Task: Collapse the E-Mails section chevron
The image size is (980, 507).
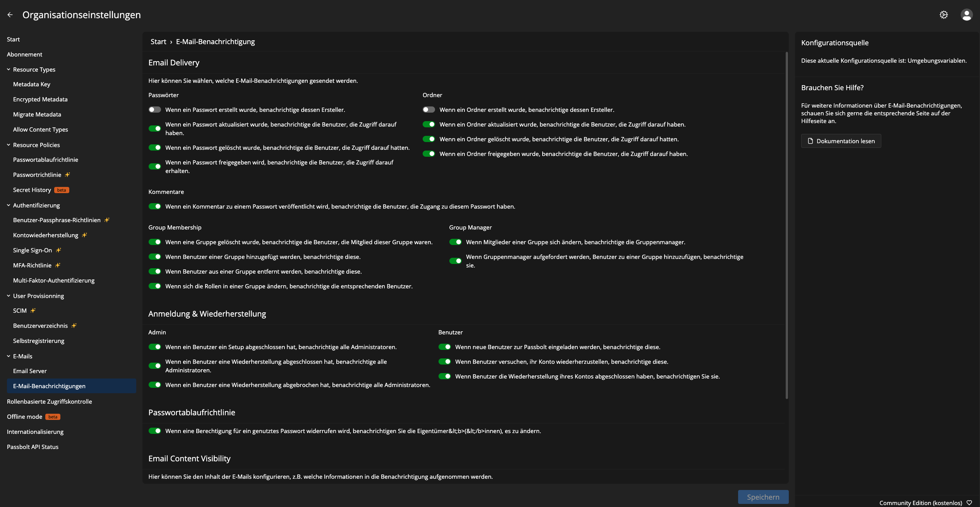Action: 9,356
